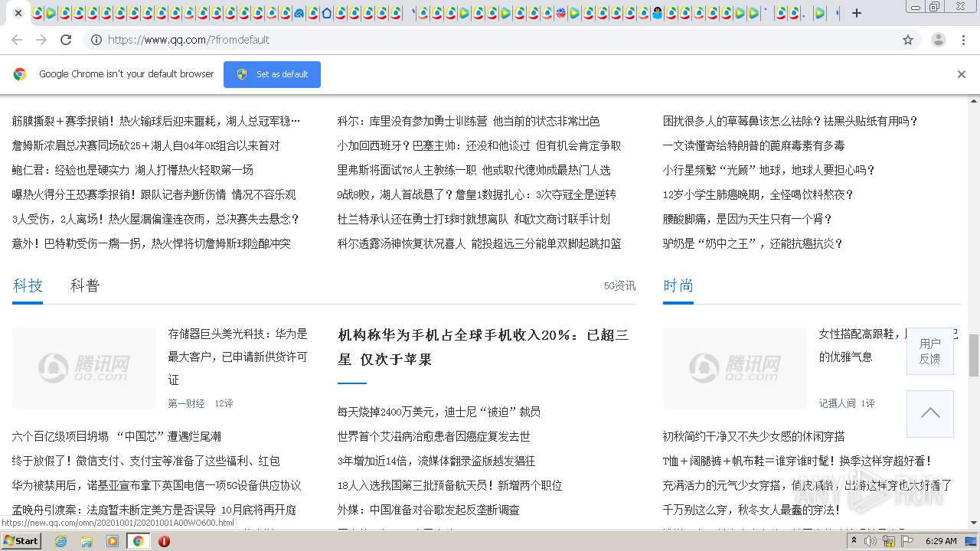Launch Internet Explorer from the taskbar

point(60,541)
